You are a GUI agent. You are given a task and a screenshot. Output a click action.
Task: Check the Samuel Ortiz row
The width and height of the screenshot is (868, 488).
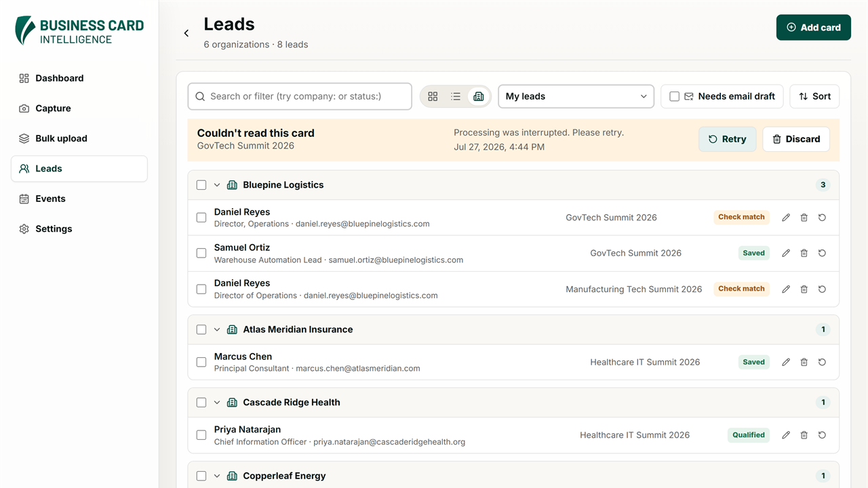[x=201, y=253]
